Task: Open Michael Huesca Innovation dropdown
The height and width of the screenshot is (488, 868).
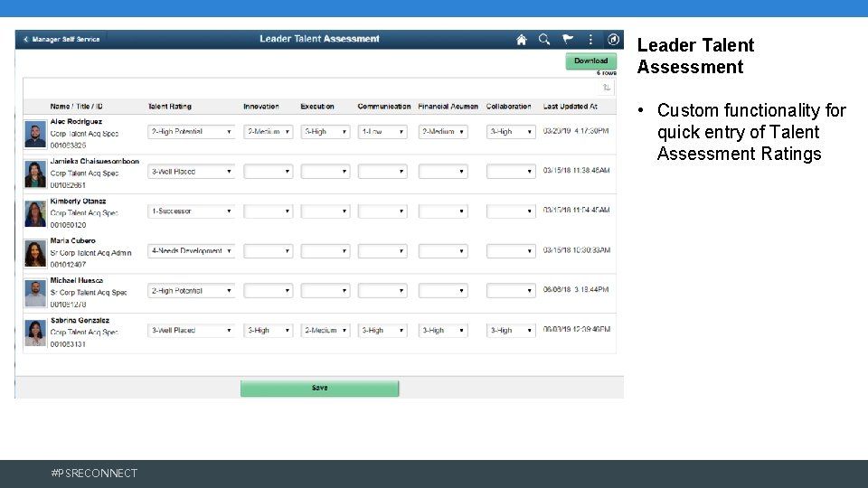Action: pyautogui.click(x=268, y=291)
